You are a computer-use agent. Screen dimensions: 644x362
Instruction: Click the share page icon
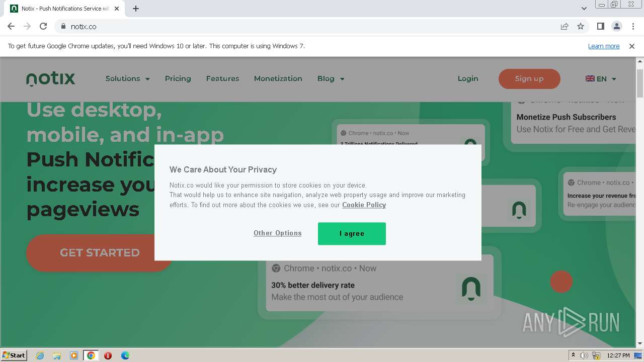point(565,26)
